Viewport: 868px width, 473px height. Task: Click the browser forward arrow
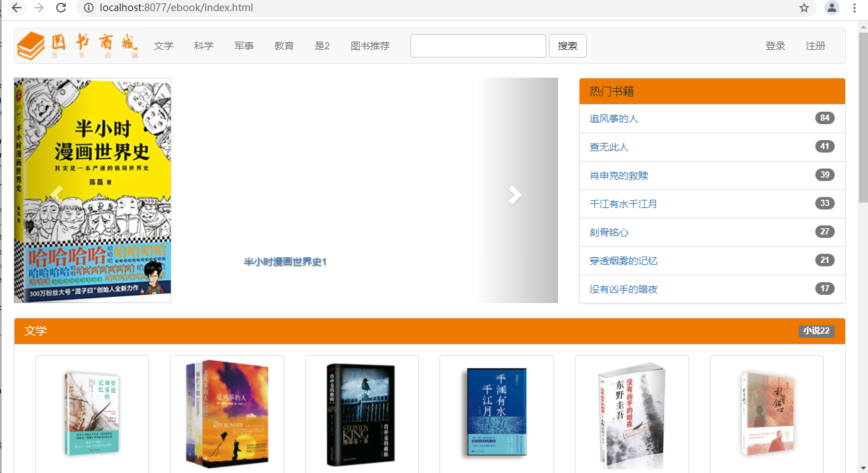click(39, 8)
